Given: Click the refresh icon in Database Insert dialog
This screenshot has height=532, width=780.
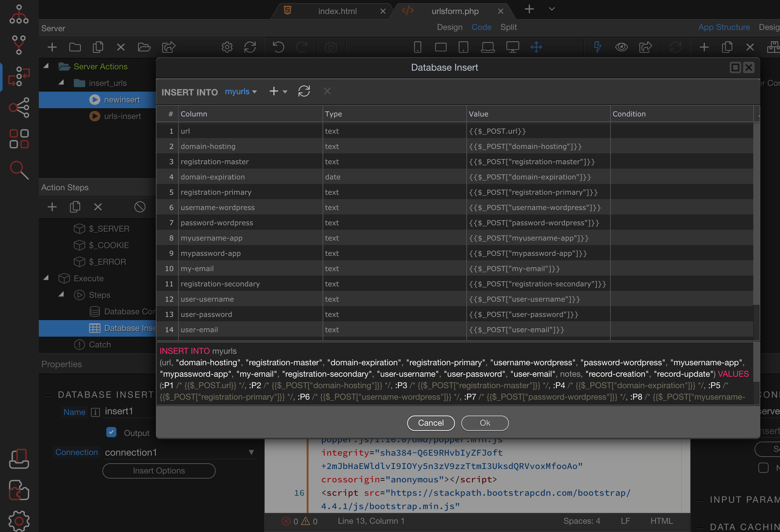Looking at the screenshot, I should coord(304,91).
